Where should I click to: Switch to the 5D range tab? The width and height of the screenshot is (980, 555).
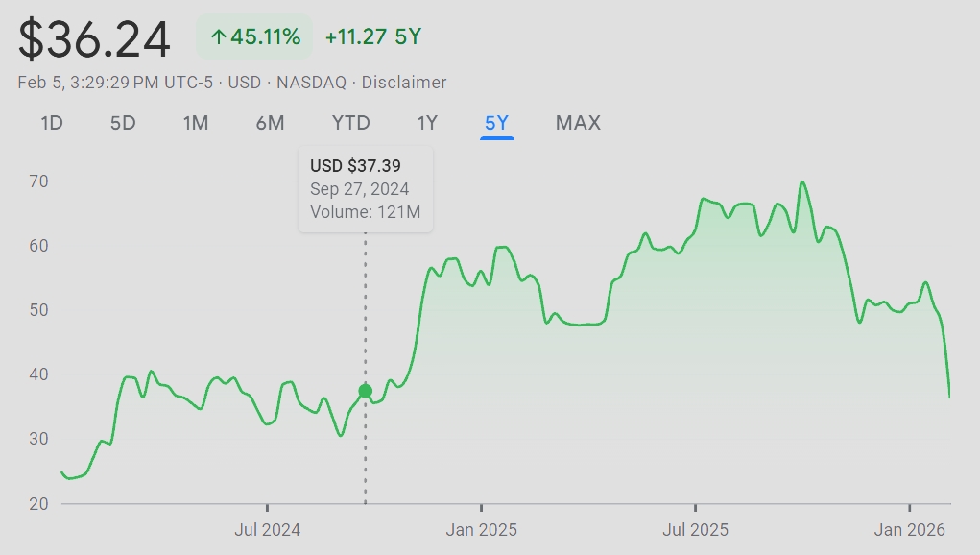pos(123,123)
